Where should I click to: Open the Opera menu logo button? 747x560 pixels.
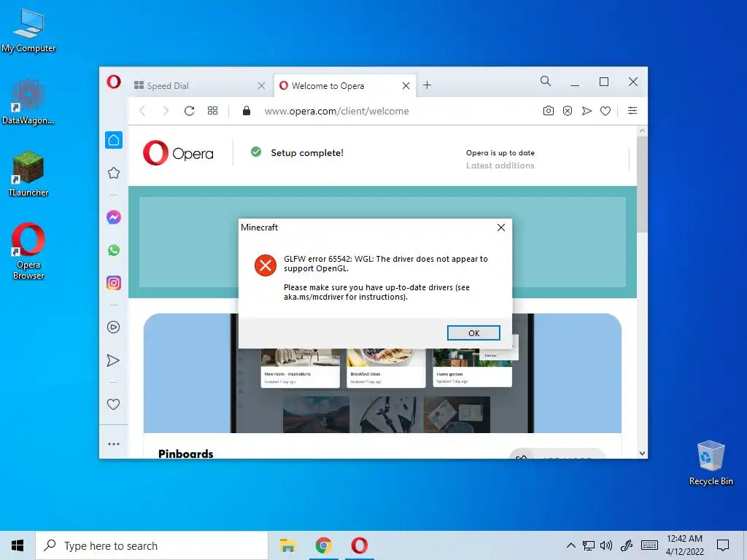(x=113, y=82)
